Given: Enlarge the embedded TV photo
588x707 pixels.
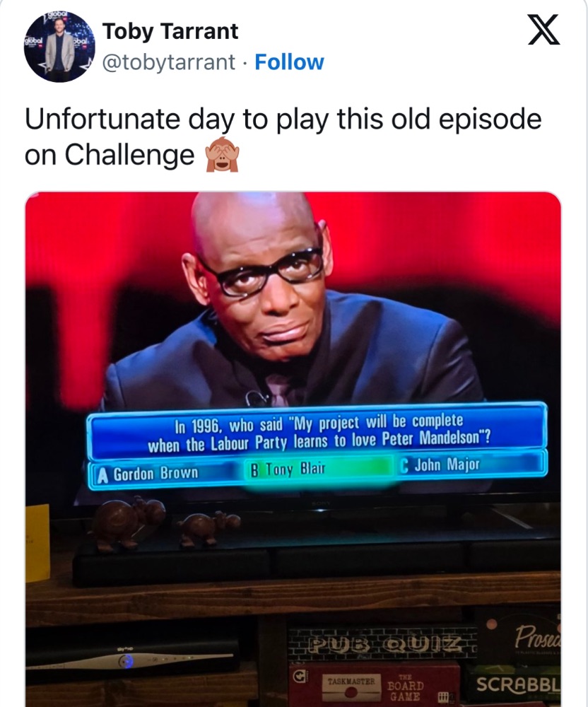Looking at the screenshot, I should pyautogui.click(x=293, y=449).
